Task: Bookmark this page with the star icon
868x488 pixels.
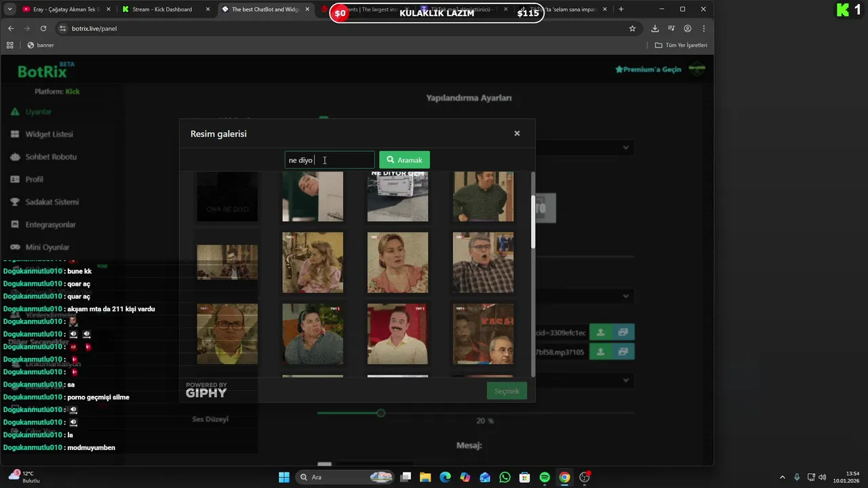Action: (632, 28)
